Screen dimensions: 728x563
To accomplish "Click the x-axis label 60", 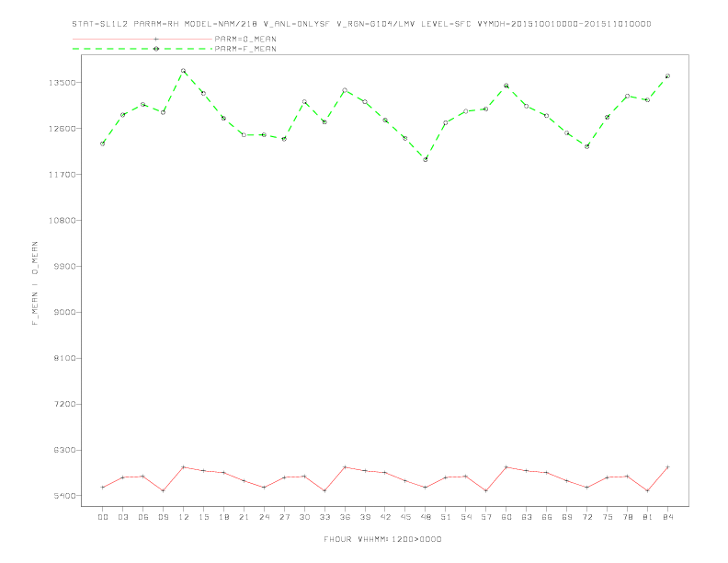I will point(506,517).
